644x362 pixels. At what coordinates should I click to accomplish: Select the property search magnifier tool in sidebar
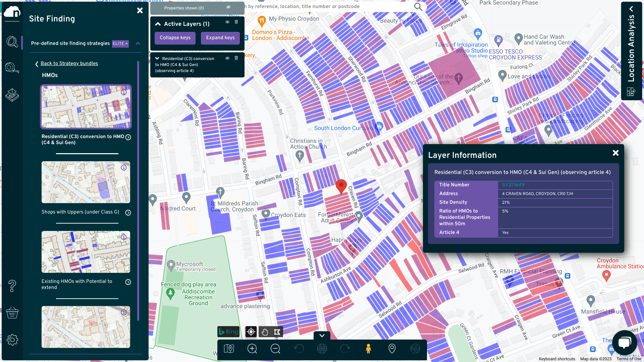coord(12,42)
